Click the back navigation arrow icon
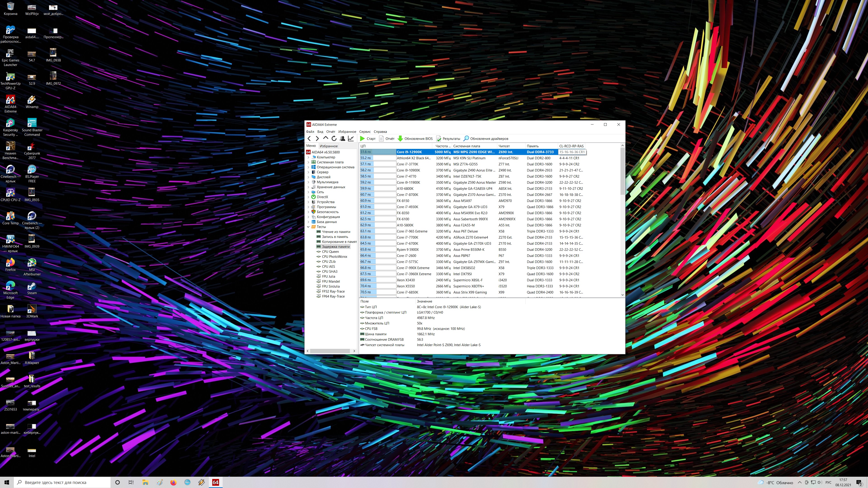Screen dimensions: 868x488 (309, 138)
